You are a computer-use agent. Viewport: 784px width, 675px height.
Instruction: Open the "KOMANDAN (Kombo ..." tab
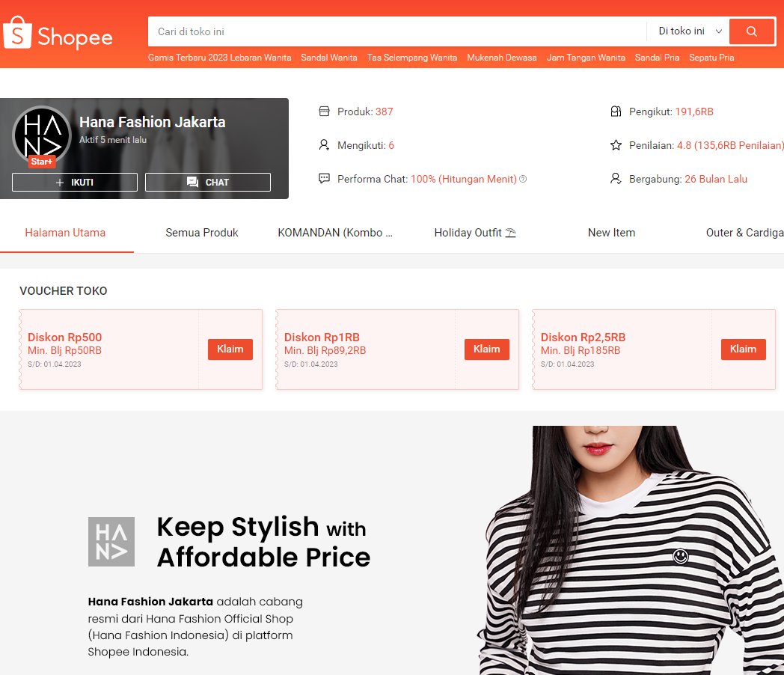[335, 233]
